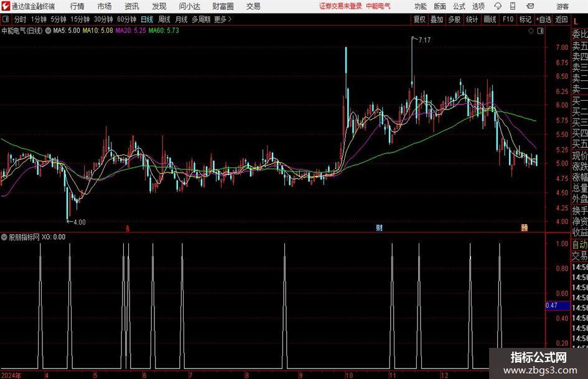The image size is (588, 379).
Task: Click the MA5: 5.00 indicator label
Action: pos(67,30)
